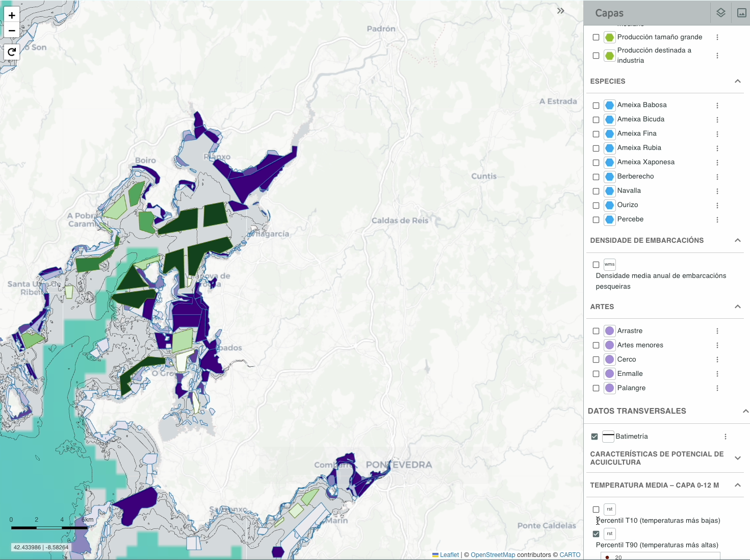Expand Características de potencial de acuicultura
750x560 pixels.
[x=737, y=458]
